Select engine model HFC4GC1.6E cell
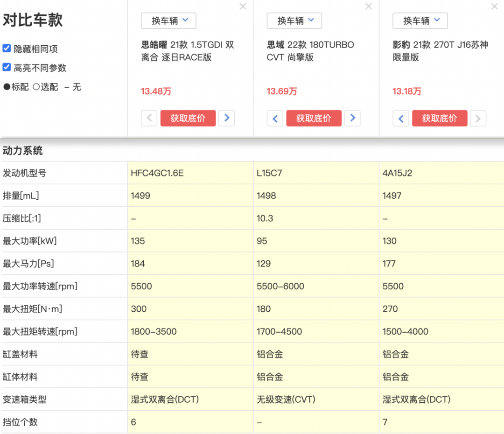The width and height of the screenshot is (504, 434). pyautogui.click(x=190, y=173)
